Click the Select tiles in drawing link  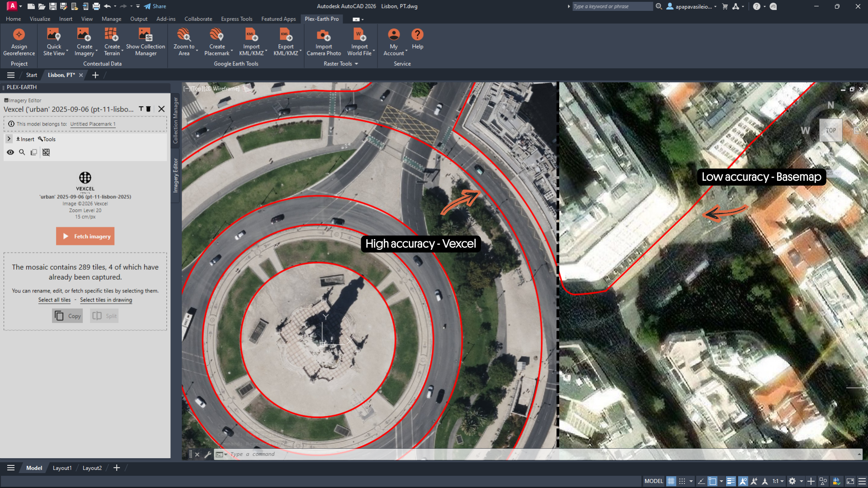pyautogui.click(x=106, y=300)
